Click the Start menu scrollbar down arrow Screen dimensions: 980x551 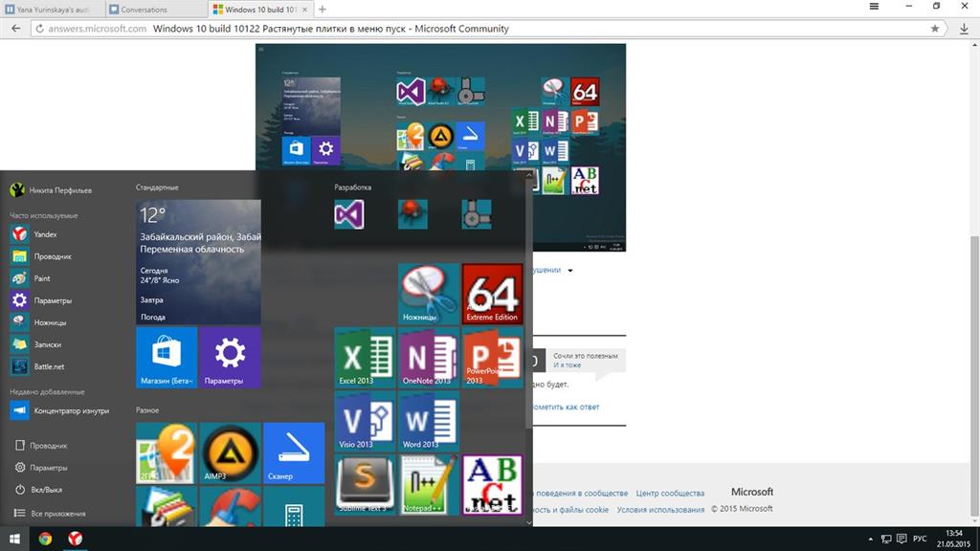[528, 522]
